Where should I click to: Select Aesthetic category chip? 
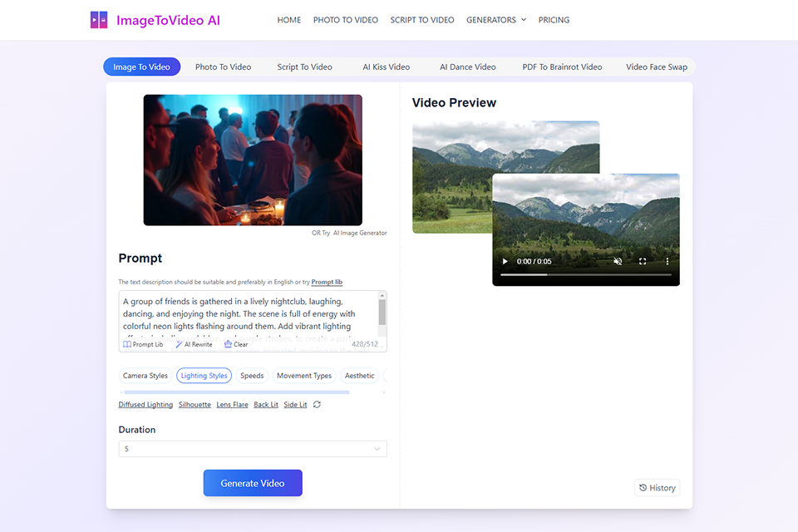coord(359,375)
